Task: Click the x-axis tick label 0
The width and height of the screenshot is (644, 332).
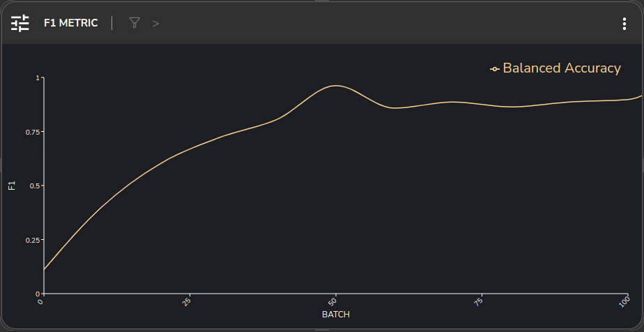Action: [41, 301]
